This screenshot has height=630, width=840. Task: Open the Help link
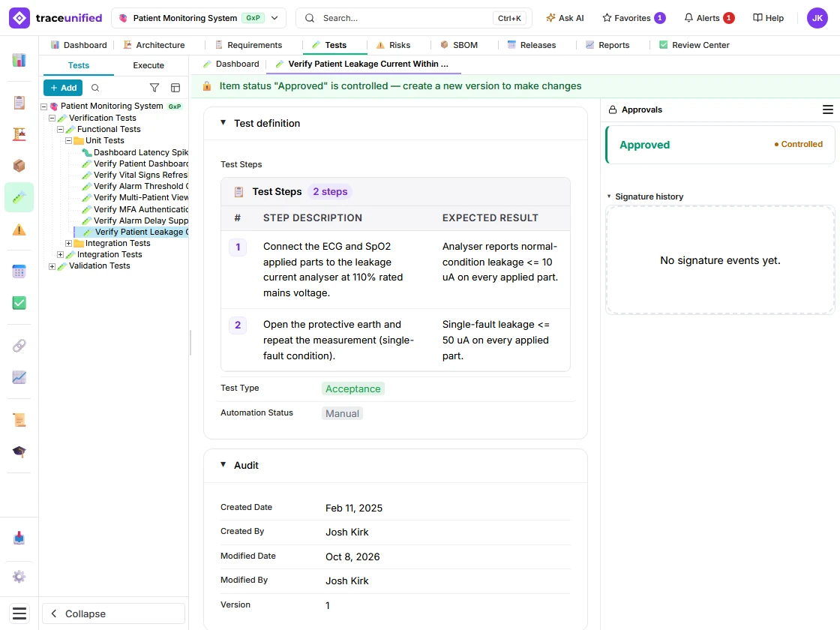tap(768, 18)
